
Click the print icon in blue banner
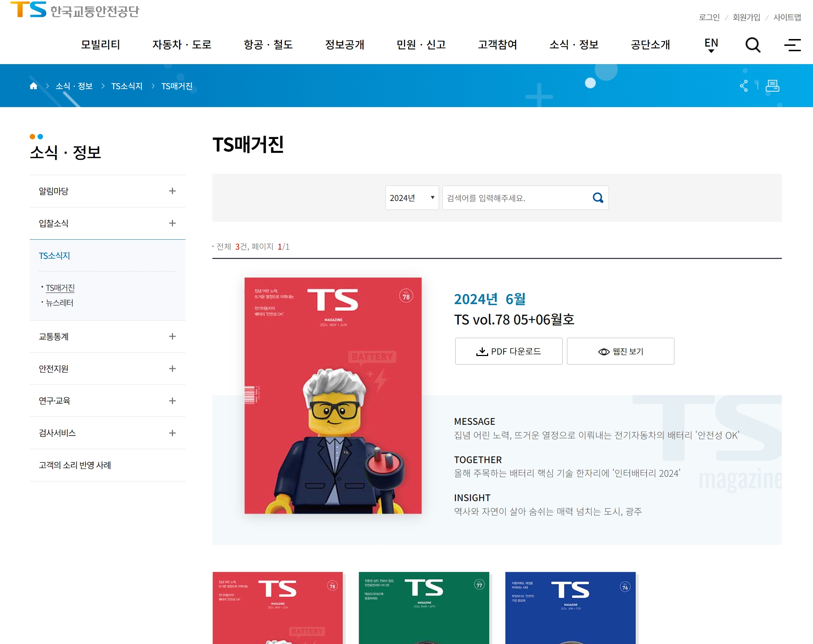772,86
